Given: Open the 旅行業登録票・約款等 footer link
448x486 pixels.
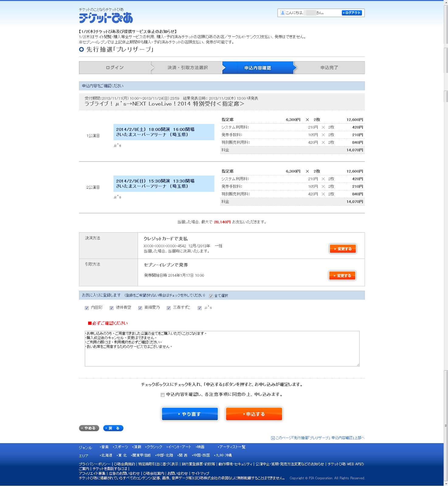Looking at the screenshot, I should coord(198,464).
